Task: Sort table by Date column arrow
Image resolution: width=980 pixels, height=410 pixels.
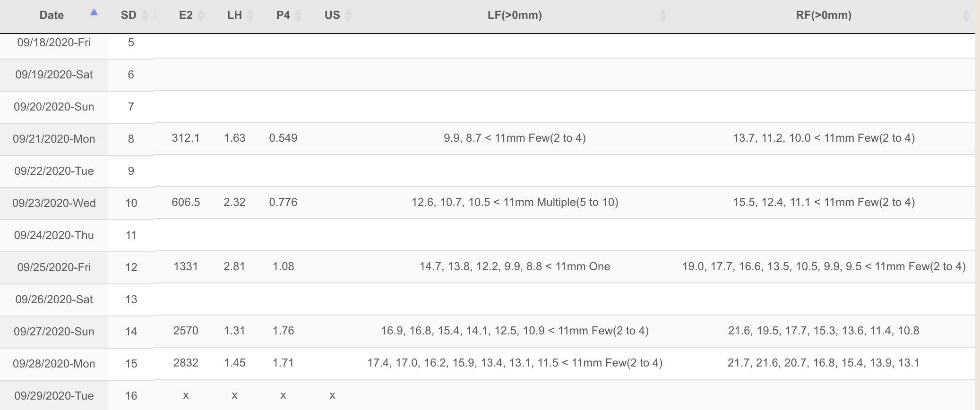Action: [x=94, y=12]
